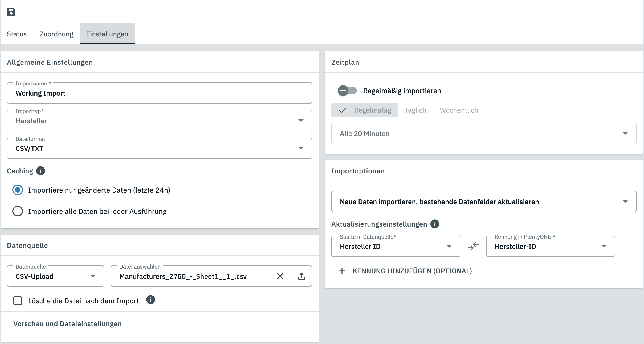Click the Importname text field

159,93
